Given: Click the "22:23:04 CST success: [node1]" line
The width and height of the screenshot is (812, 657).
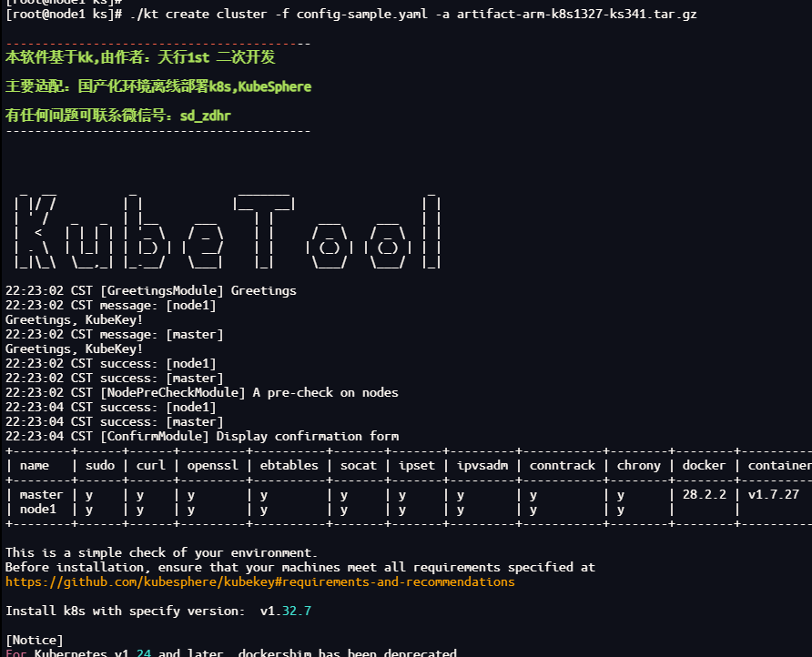Looking at the screenshot, I should tap(110, 407).
